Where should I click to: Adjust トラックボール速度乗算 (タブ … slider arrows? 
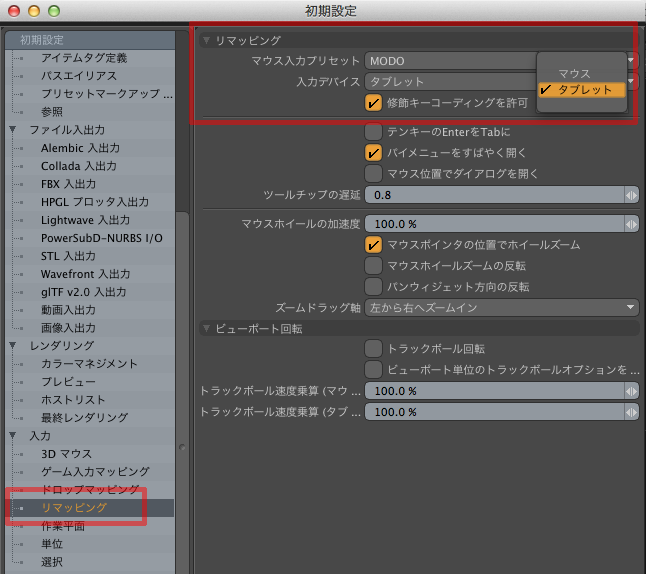631,412
